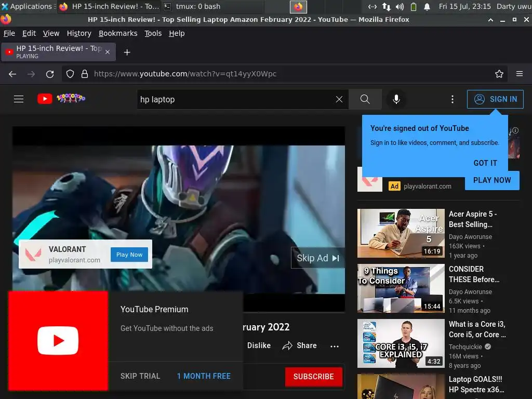Click the Dislike button
The height and width of the screenshot is (399, 532).
(x=259, y=345)
